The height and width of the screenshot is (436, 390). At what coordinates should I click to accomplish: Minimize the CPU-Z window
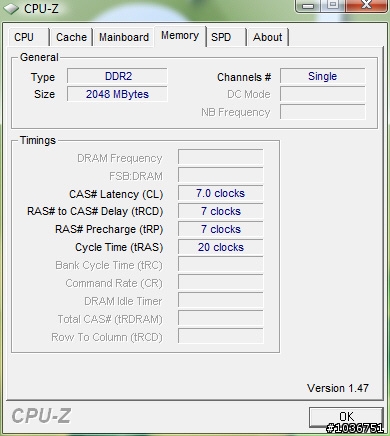[x=308, y=6]
